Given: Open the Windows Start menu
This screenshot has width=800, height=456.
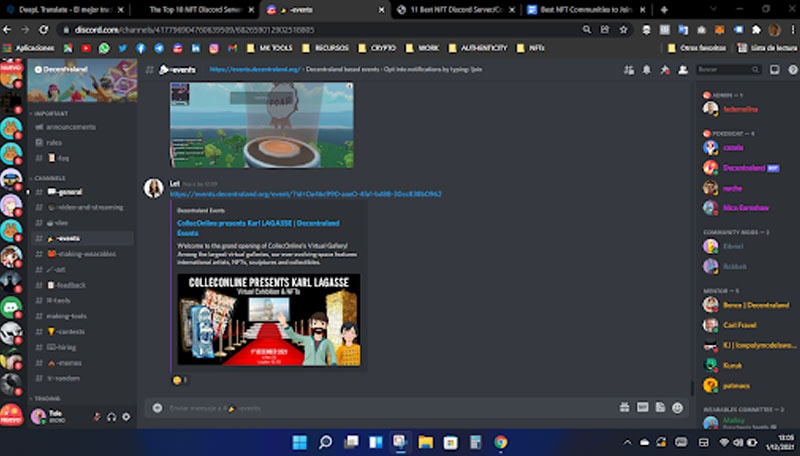Looking at the screenshot, I should pyautogui.click(x=299, y=442).
